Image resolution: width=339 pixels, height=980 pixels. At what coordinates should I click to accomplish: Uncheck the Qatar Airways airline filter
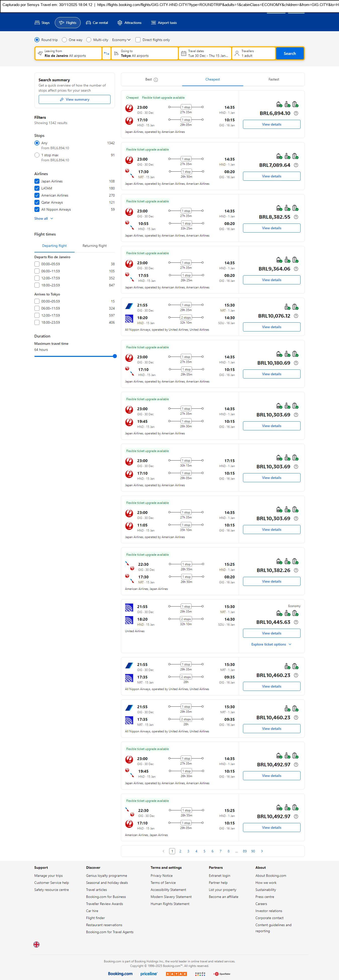click(37, 202)
